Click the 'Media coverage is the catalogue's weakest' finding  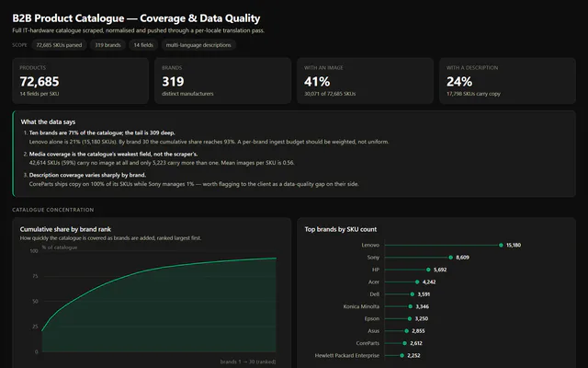(x=113, y=154)
